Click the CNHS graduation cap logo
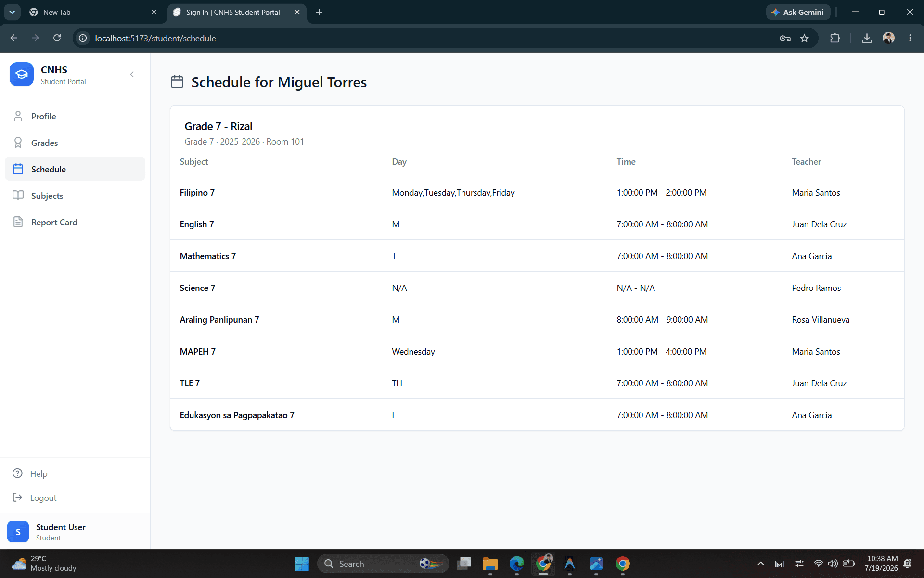The image size is (924, 578). pyautogui.click(x=22, y=74)
